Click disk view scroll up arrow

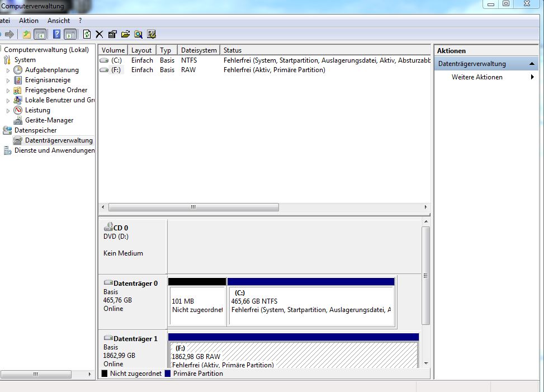[x=425, y=221]
